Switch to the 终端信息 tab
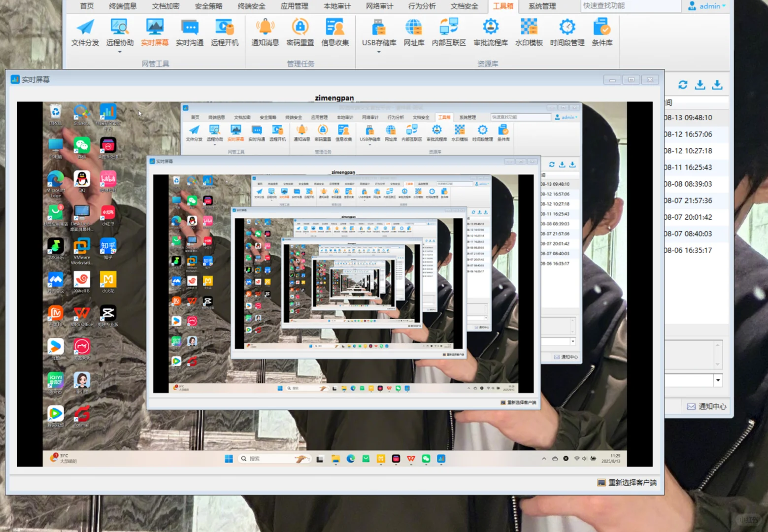Viewport: 768px width, 532px height. pyautogui.click(x=123, y=6)
